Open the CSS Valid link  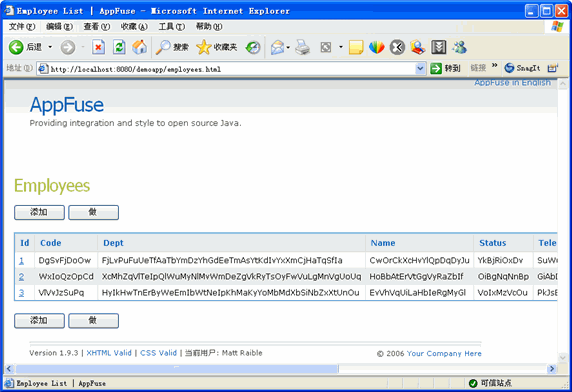(x=158, y=353)
